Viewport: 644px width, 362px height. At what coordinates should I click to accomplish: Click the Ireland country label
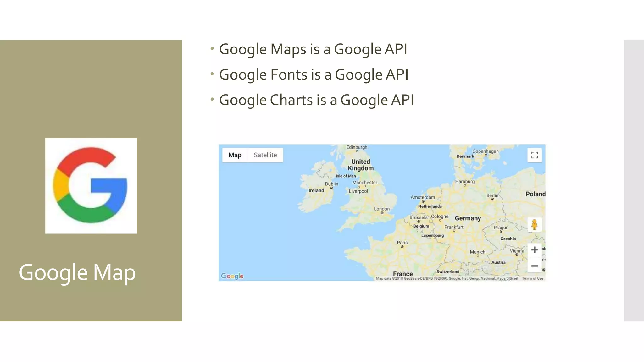(x=316, y=190)
